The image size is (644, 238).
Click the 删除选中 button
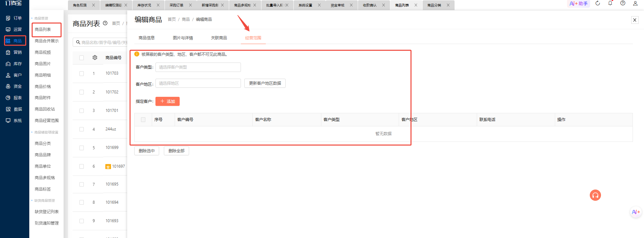pyautogui.click(x=147, y=151)
